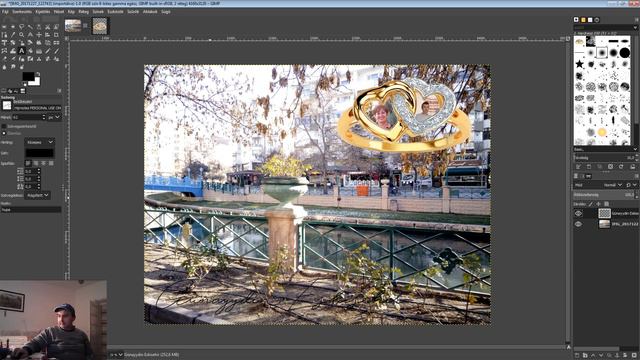Select the Scale tool

21,42
